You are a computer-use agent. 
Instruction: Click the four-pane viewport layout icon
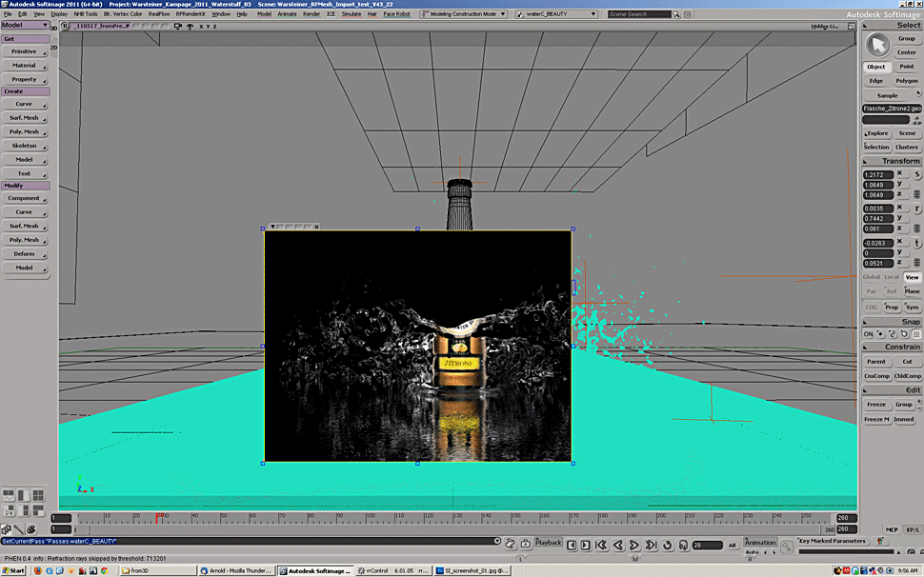[x=38, y=495]
